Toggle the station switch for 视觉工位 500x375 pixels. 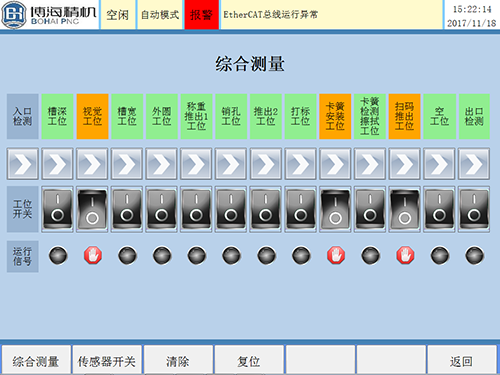pyautogui.click(x=92, y=209)
